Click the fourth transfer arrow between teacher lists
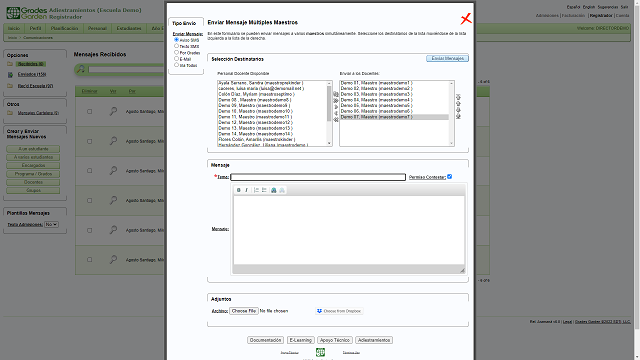Screen dimensions: 640x360 point(336,113)
